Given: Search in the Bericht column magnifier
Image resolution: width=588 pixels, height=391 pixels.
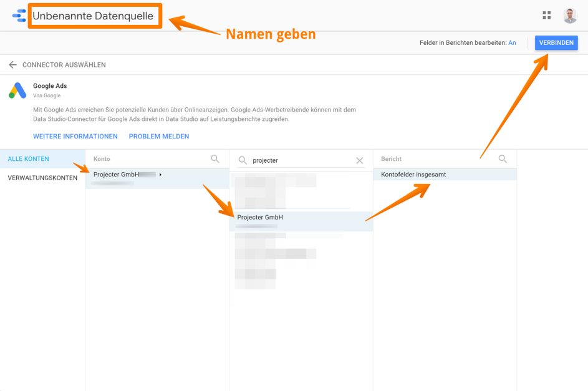Looking at the screenshot, I should click(503, 159).
